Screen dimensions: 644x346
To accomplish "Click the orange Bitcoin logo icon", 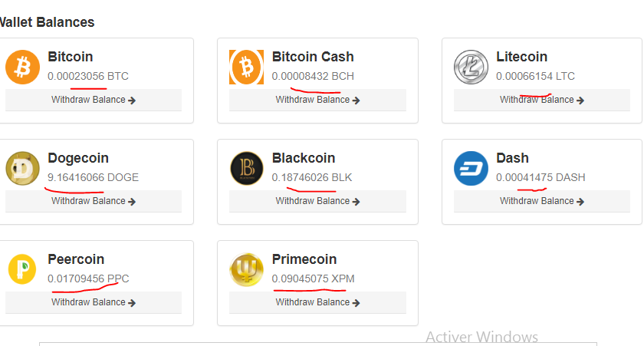I will [x=22, y=67].
